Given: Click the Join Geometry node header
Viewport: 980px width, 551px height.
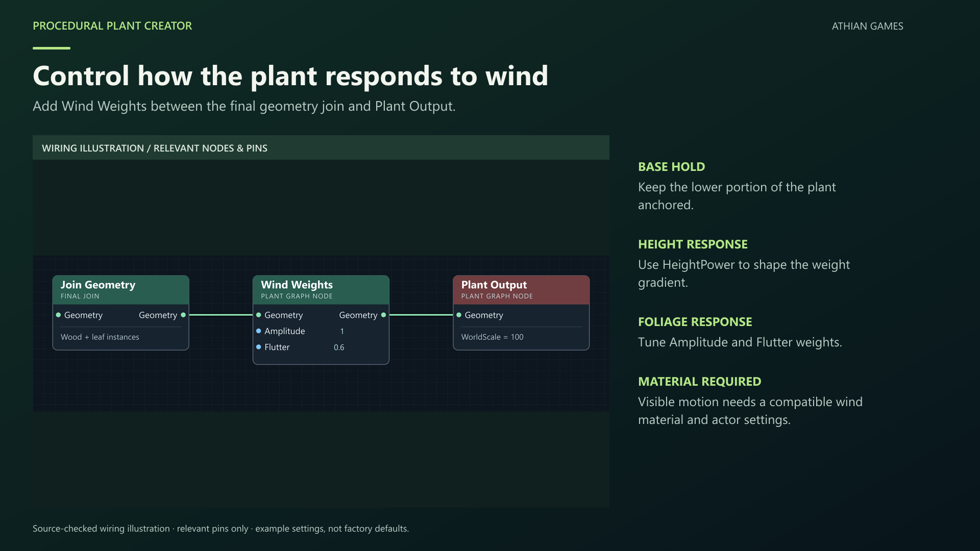Looking at the screenshot, I should click(x=120, y=290).
